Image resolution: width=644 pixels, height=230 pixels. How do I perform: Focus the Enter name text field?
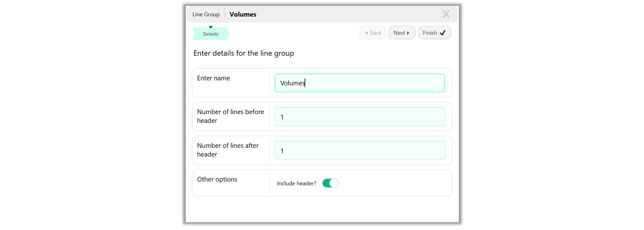point(359,83)
